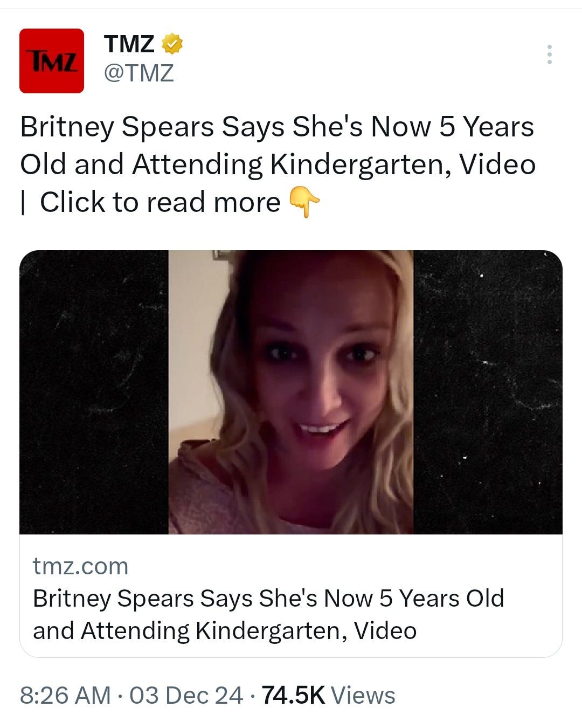Open the link card title below the image
The image size is (582, 728).
click(268, 614)
